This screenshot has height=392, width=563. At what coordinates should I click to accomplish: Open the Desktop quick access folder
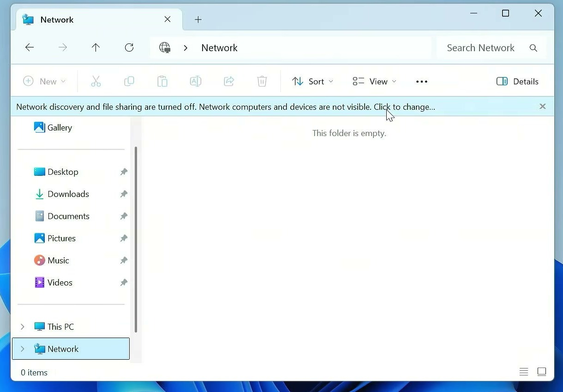[x=56, y=172]
